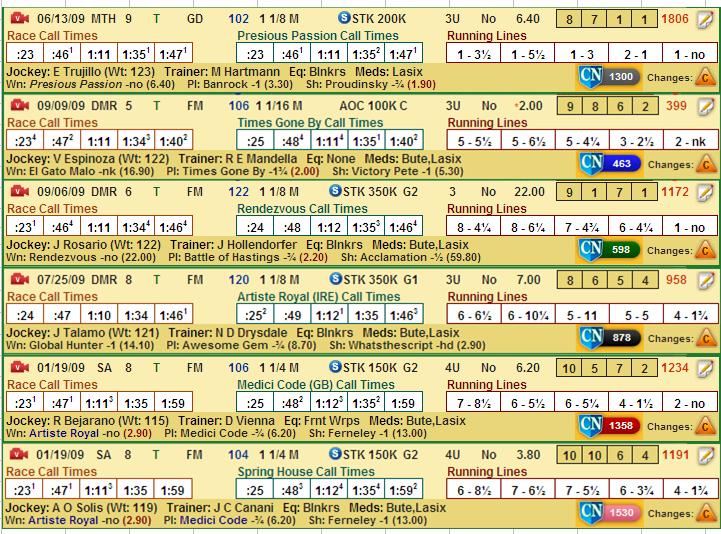The image size is (721, 534).
Task: Click Jockey: J Talamo (Wt: 121) text
Action: tap(83, 333)
